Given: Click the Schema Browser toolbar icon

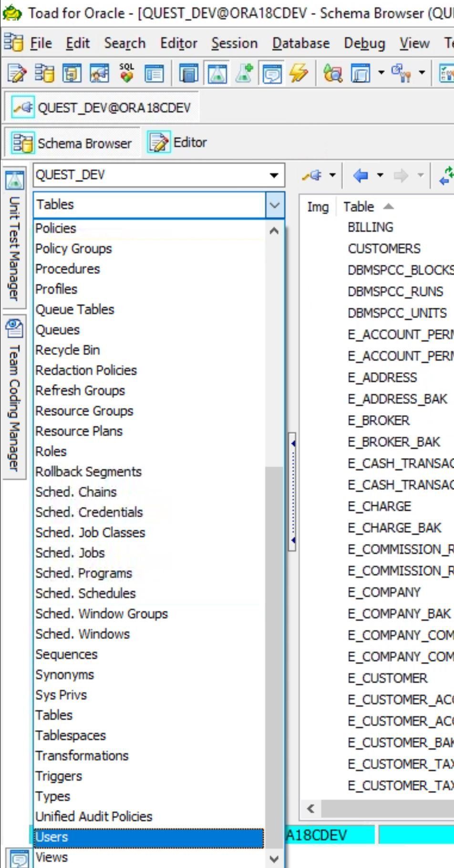Looking at the screenshot, I should pyautogui.click(x=45, y=73).
